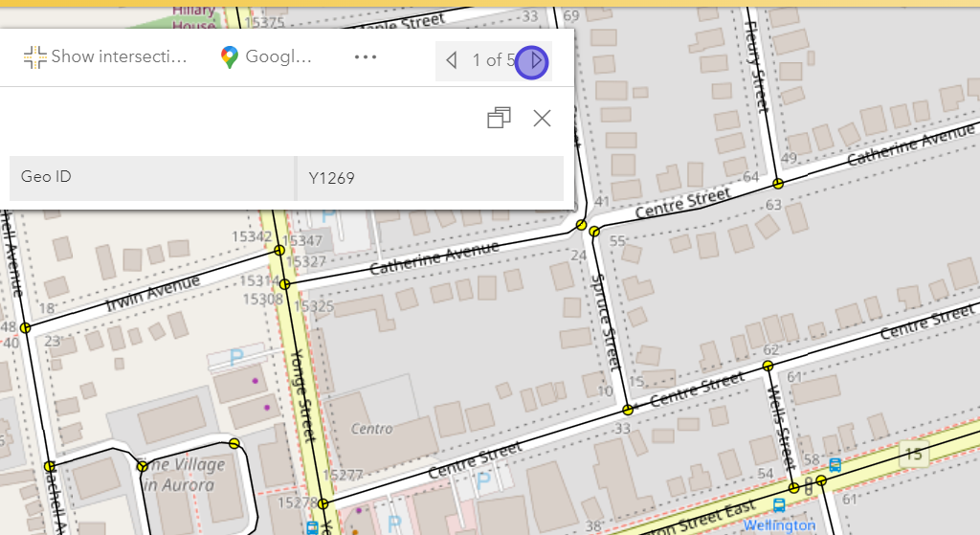
Task: Close the feature popup
Action: [x=542, y=118]
